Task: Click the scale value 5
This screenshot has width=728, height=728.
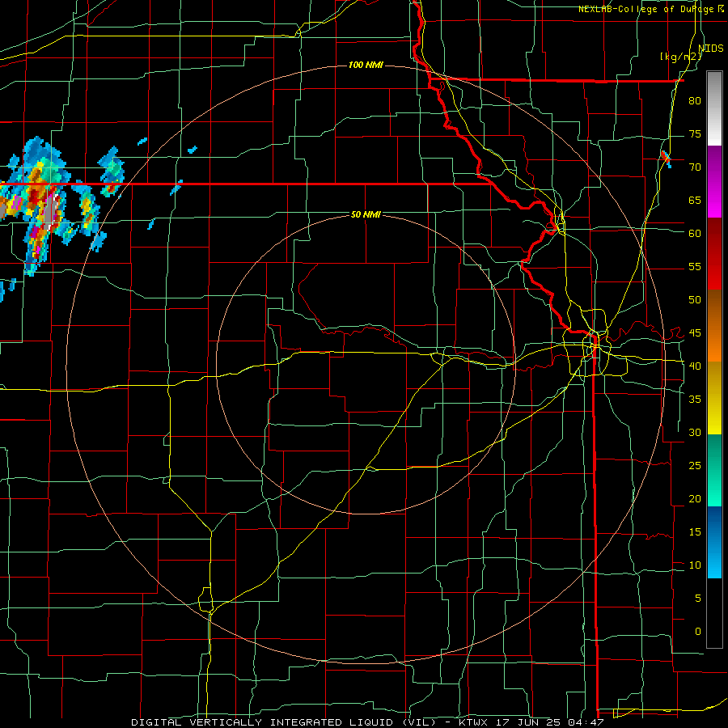Action: (698, 599)
